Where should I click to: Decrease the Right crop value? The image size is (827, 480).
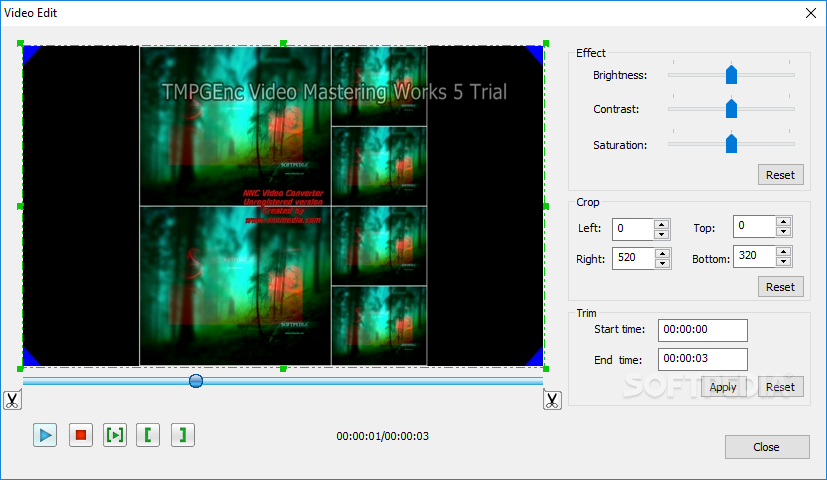[662, 263]
